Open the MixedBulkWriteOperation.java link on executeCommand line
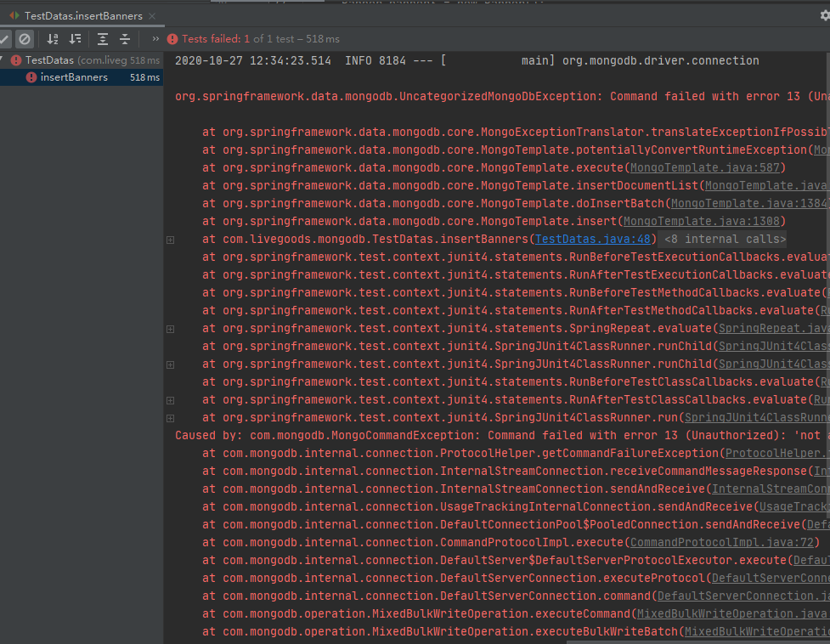 tap(733, 613)
